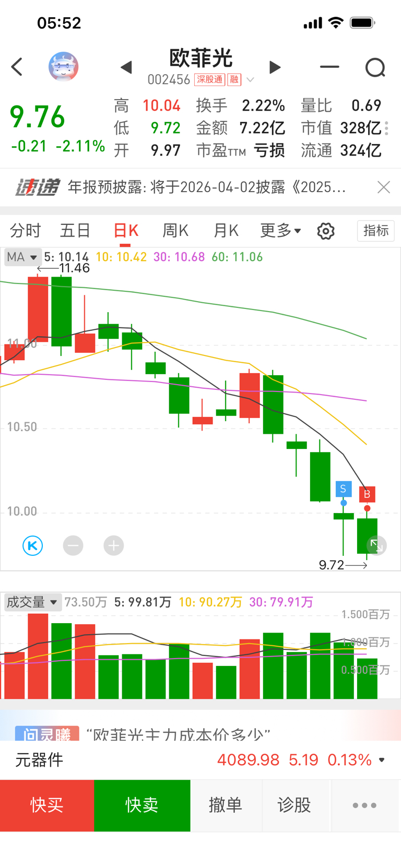
Task: Open 成交量 sub-indicator dropdown
Action: pyautogui.click(x=32, y=602)
